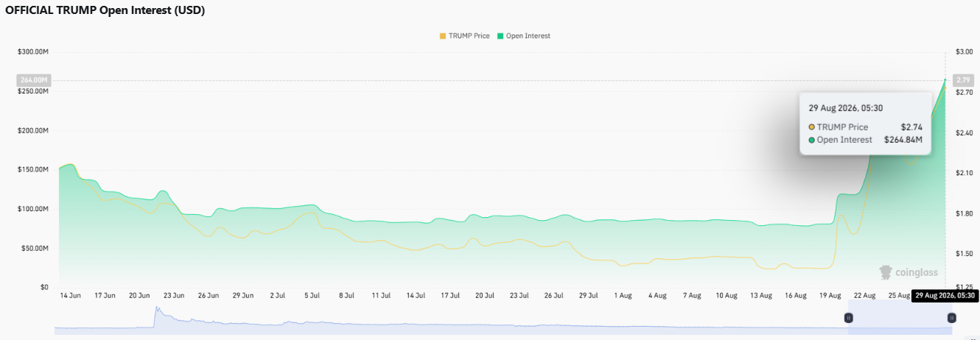The width and height of the screenshot is (980, 340).
Task: Click the right range slider handle
Action: 951,318
